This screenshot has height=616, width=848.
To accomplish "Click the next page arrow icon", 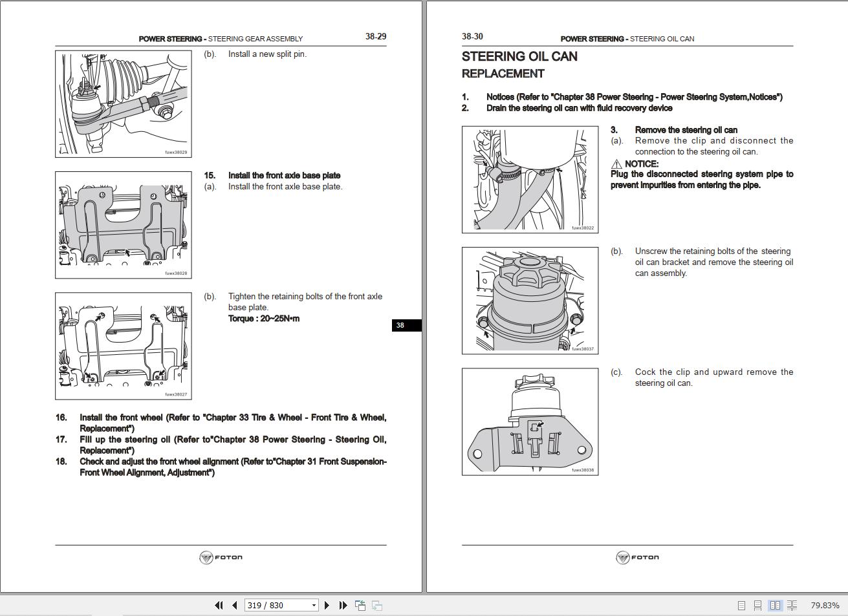I will coord(327,605).
